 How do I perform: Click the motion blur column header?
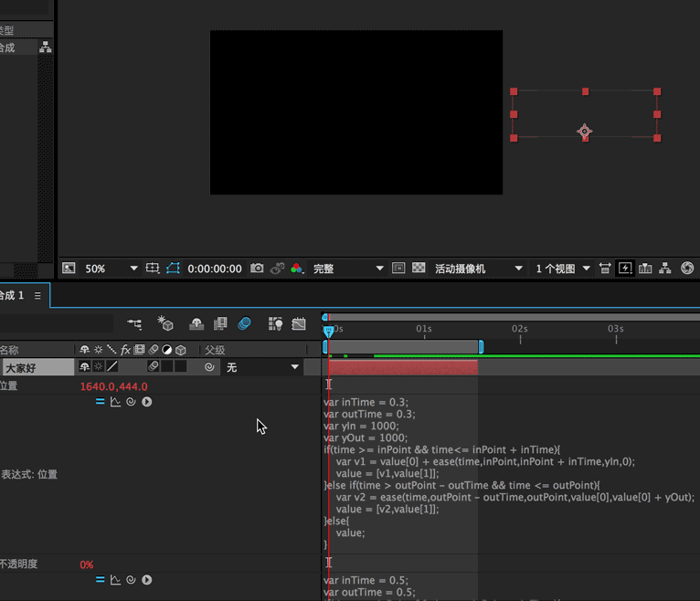(154, 349)
